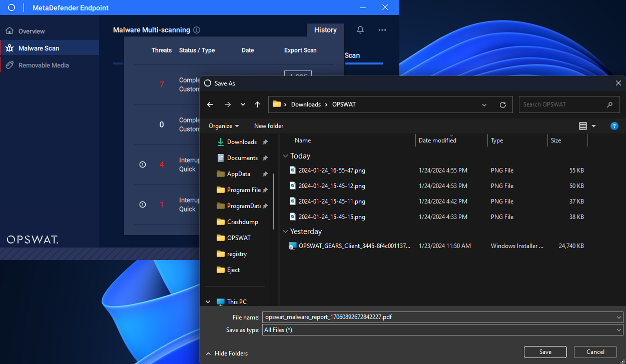
Task: Click the Overview home icon
Action: (x=10, y=31)
